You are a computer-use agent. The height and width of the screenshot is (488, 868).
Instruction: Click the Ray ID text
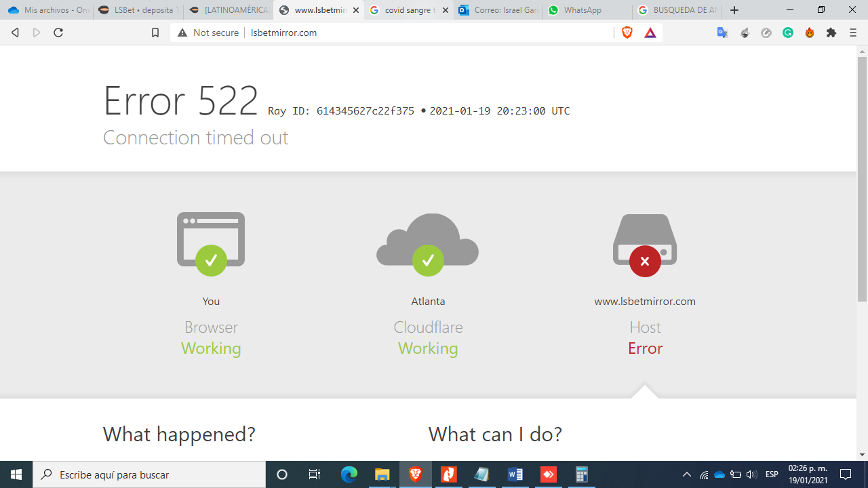(341, 111)
